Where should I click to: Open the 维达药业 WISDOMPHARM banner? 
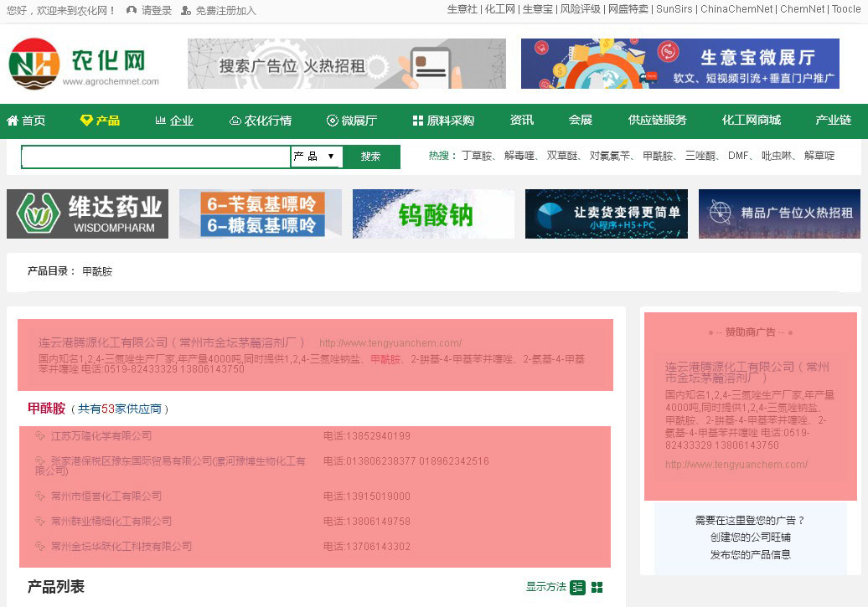[x=87, y=214]
